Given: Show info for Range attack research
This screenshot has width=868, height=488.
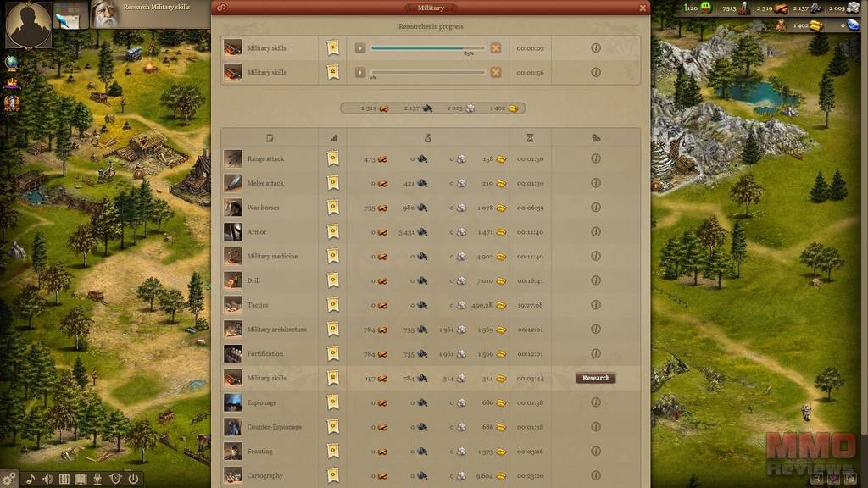Looking at the screenshot, I should pyautogui.click(x=596, y=158).
